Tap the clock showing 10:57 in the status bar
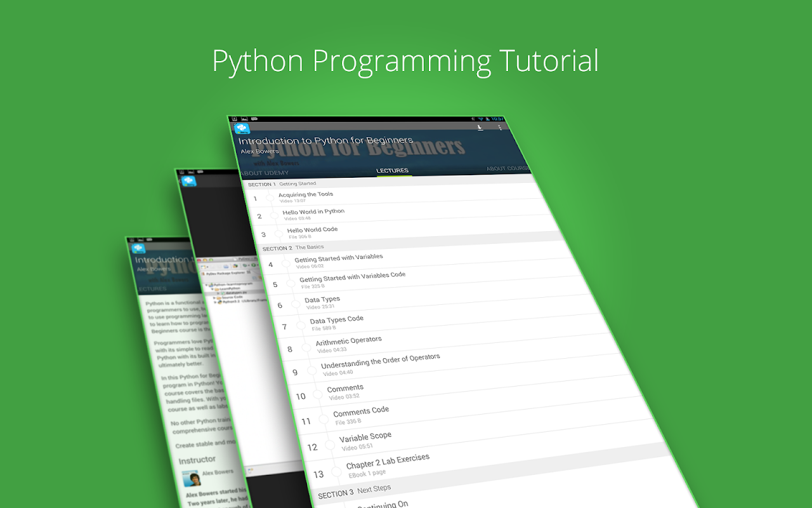 [x=498, y=119]
